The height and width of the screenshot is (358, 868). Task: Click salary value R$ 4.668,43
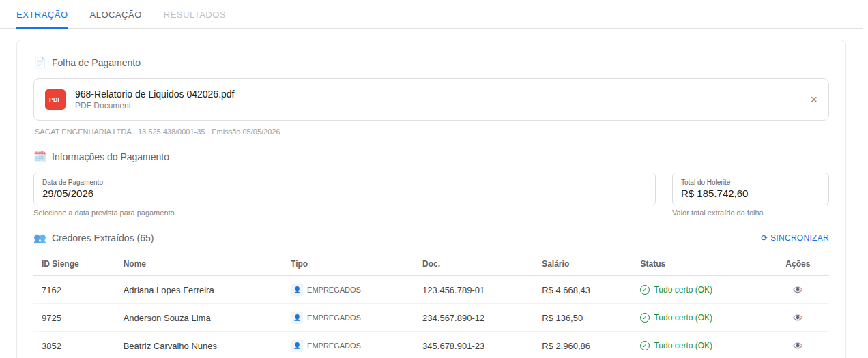[x=566, y=290]
